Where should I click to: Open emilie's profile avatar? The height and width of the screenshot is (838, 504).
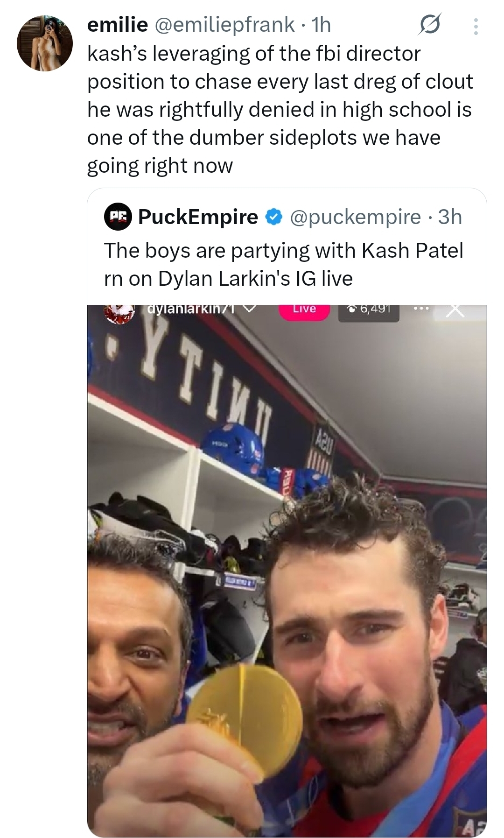pyautogui.click(x=45, y=43)
